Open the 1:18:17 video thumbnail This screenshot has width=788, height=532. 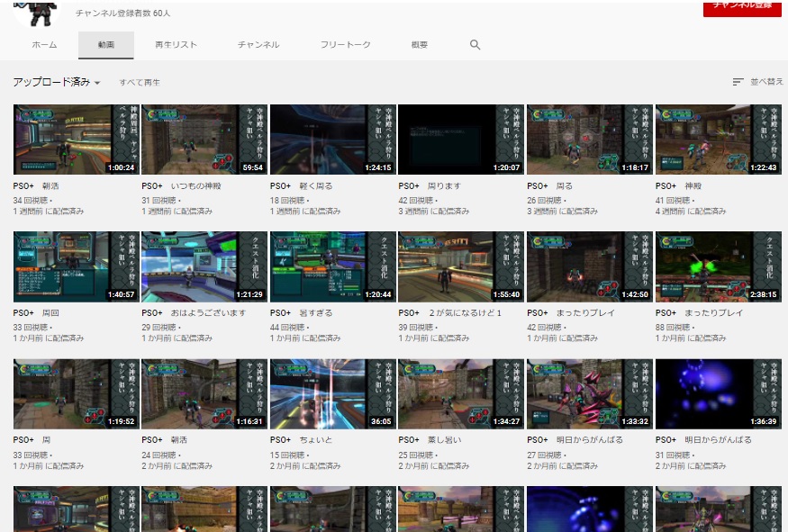590,140
